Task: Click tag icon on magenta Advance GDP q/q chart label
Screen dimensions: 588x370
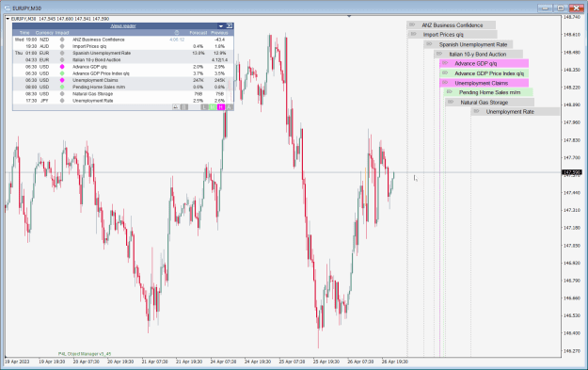Action: [445, 63]
